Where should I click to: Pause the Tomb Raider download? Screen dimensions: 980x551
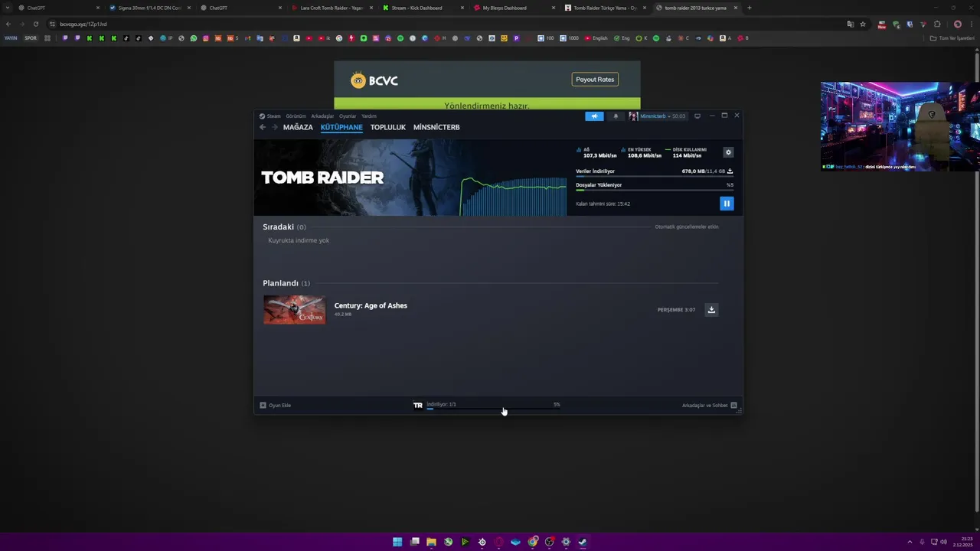[x=727, y=203]
